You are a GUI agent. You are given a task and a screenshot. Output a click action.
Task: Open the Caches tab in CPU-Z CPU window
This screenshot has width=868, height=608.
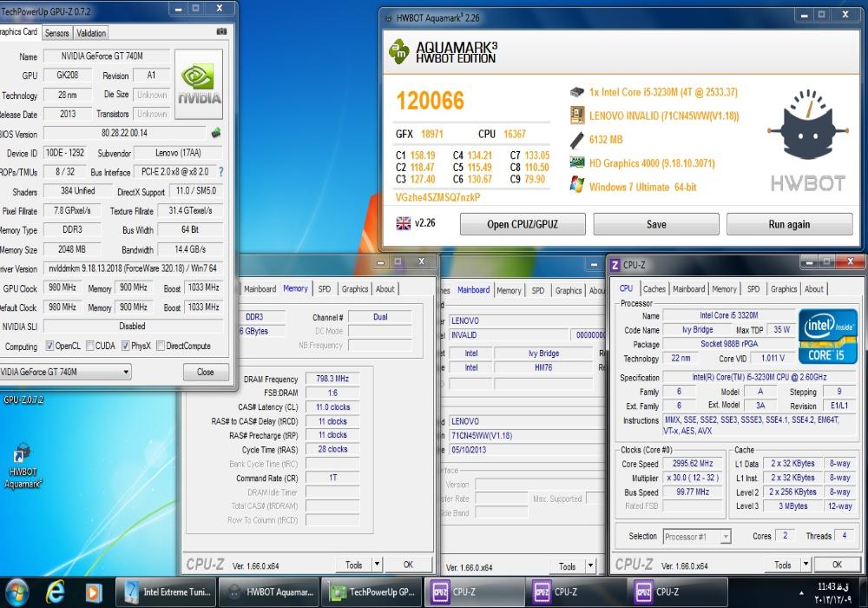point(654,288)
